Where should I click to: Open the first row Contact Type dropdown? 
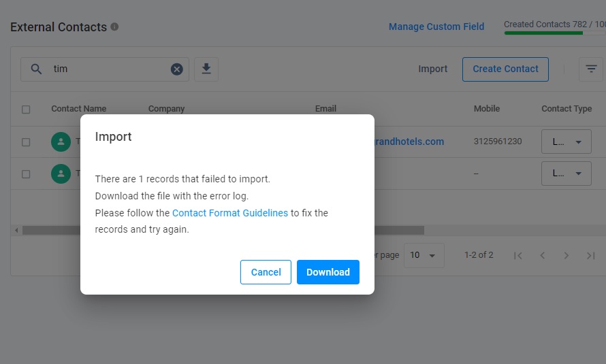(x=566, y=142)
